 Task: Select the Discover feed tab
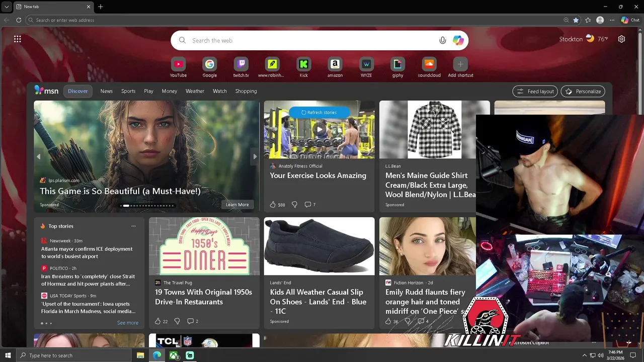[78, 91]
